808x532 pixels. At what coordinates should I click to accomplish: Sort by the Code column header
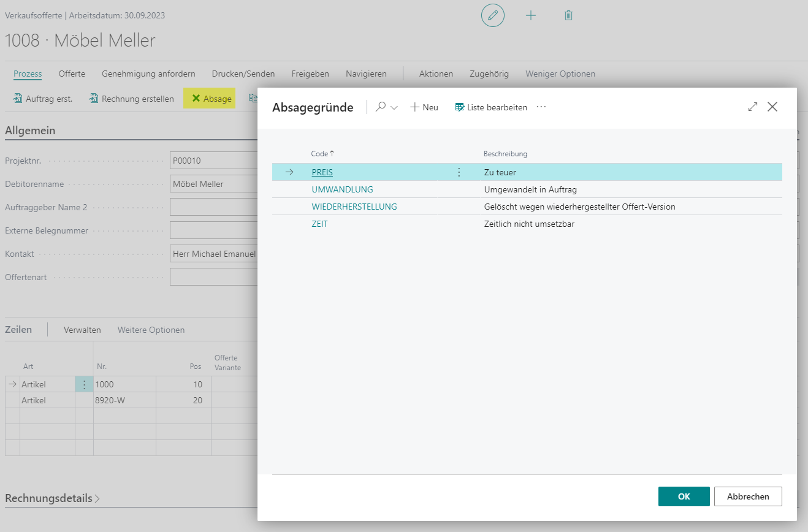[322, 154]
